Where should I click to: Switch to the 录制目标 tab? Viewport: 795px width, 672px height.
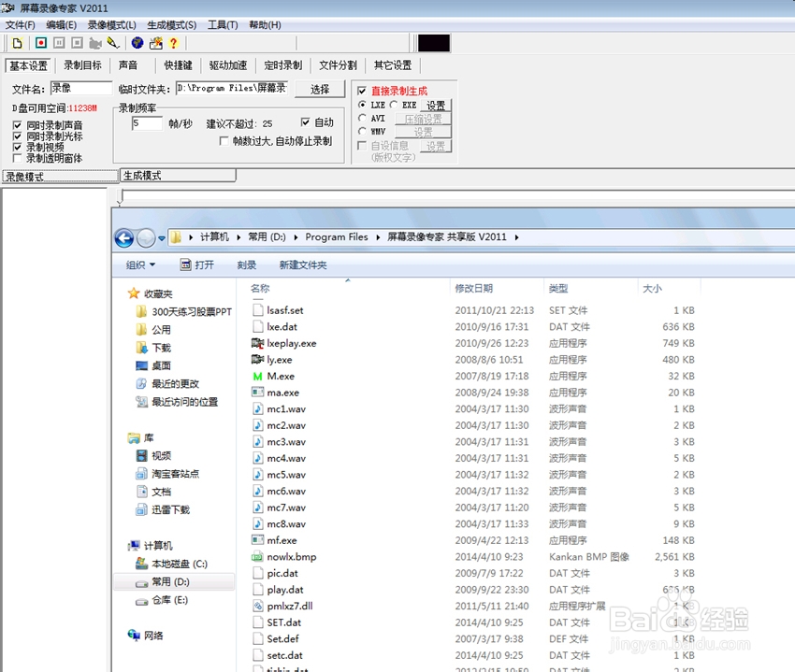point(82,65)
